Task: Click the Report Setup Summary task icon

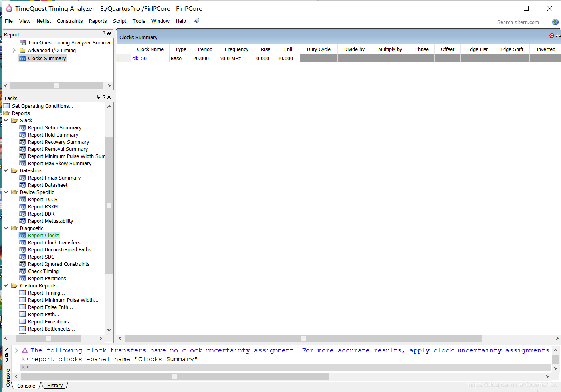Action: point(22,128)
